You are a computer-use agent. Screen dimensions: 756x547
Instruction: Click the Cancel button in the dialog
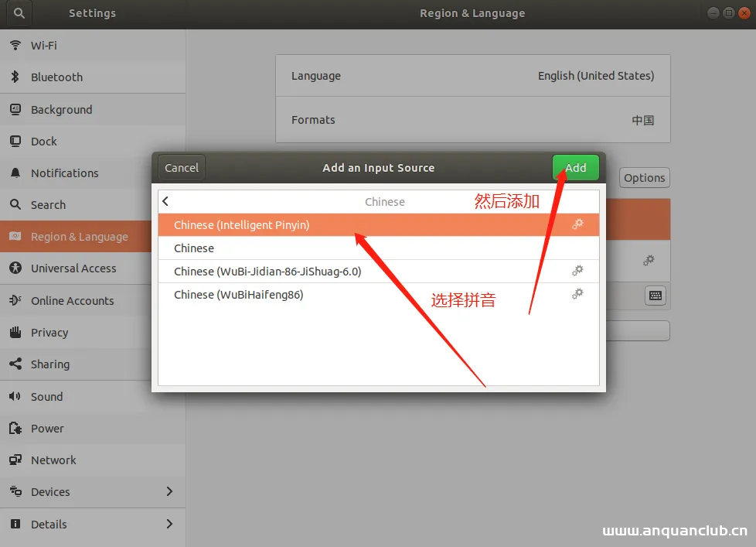point(180,167)
